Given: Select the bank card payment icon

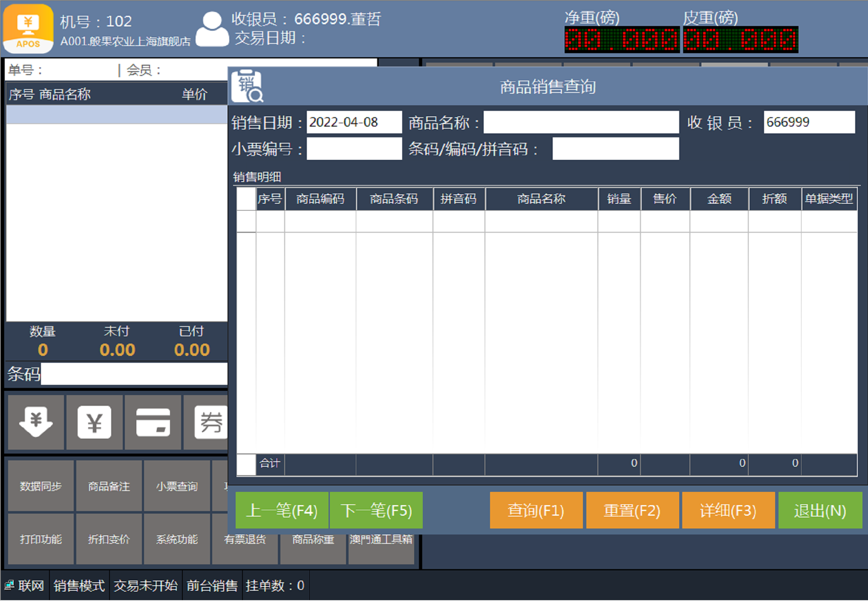Looking at the screenshot, I should [x=153, y=422].
